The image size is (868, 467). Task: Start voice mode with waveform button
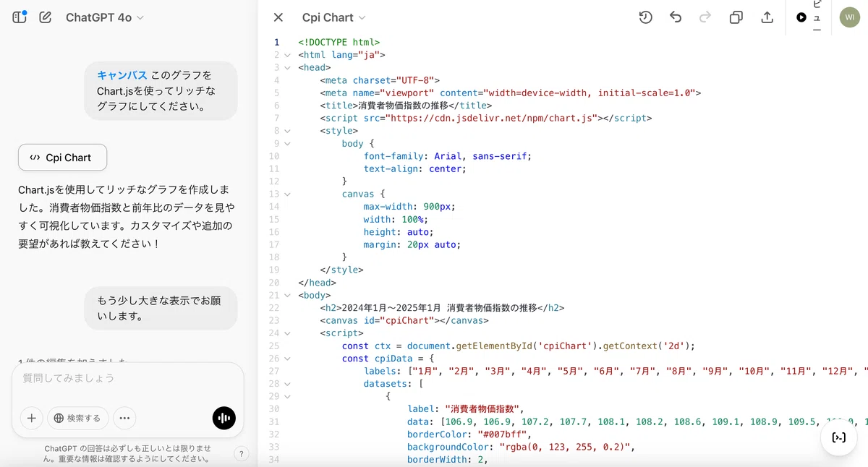[x=224, y=418]
